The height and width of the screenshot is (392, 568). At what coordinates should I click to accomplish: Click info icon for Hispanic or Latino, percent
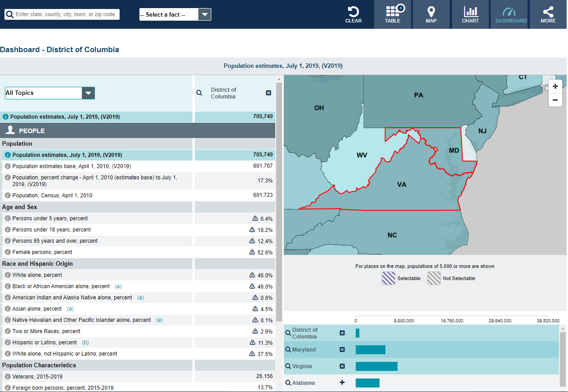click(x=8, y=343)
